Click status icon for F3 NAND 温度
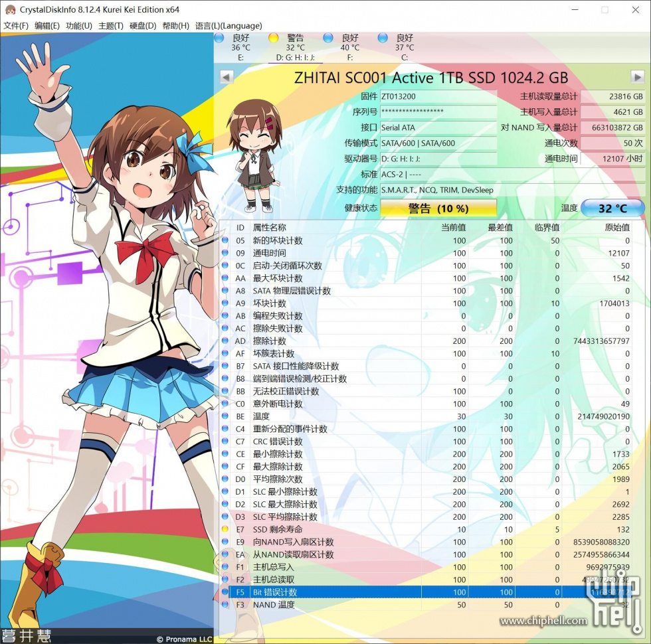651x644 pixels. coord(225,604)
